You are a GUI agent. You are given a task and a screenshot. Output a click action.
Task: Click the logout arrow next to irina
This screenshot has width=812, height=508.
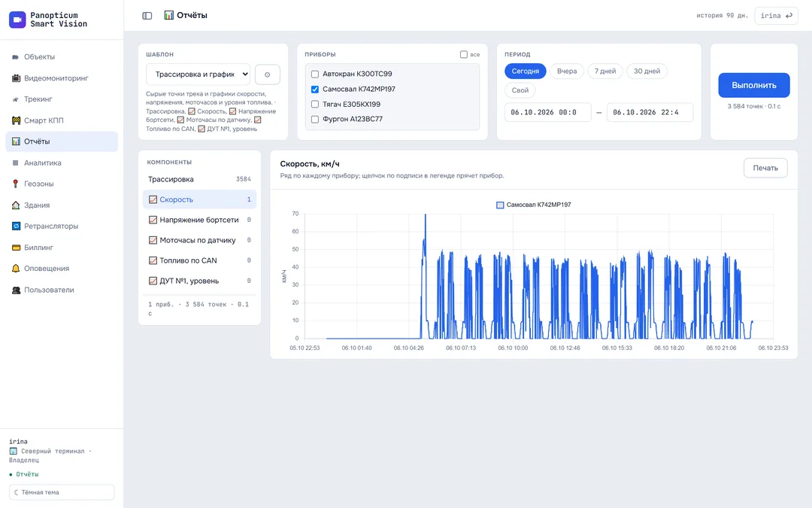point(789,16)
